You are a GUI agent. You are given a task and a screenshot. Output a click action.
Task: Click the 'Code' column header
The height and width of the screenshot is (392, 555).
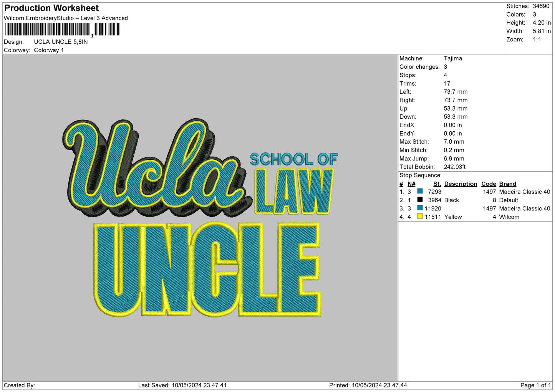coord(489,184)
